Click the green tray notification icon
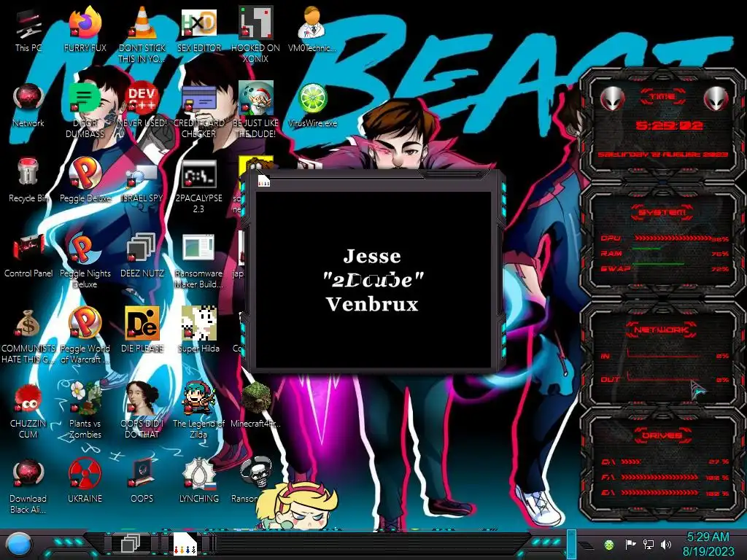This screenshot has height=560, width=747. click(609, 545)
